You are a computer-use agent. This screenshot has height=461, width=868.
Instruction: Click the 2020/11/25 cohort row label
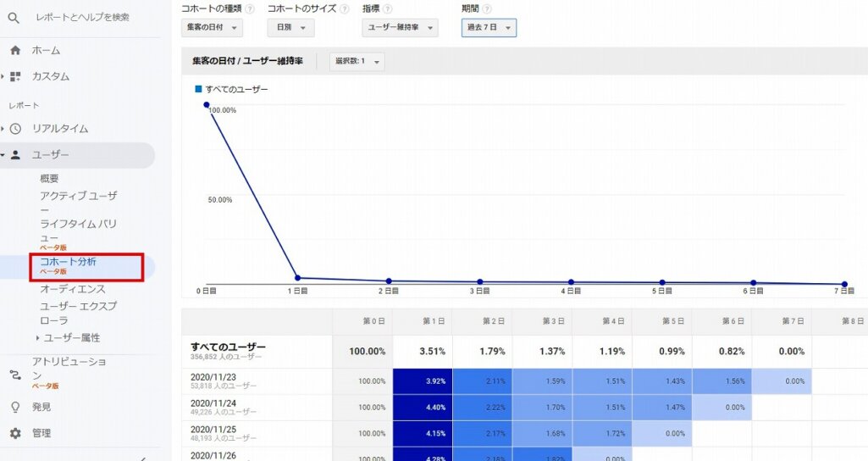[213, 430]
